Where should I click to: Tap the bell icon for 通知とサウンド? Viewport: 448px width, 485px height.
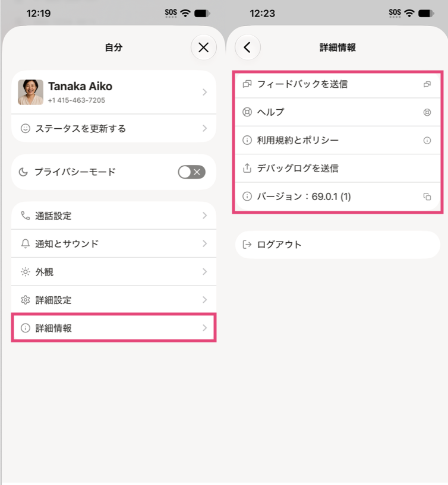(x=26, y=244)
